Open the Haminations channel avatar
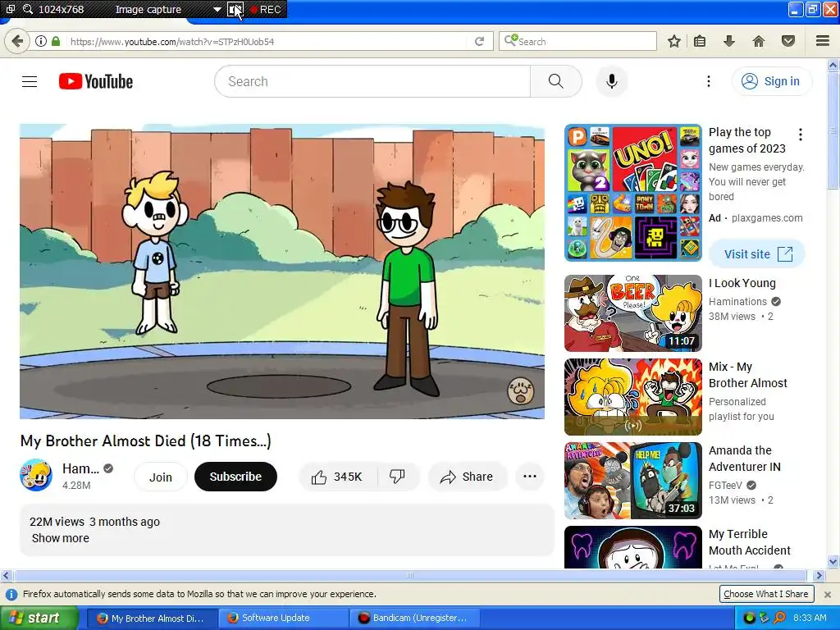 [36, 475]
